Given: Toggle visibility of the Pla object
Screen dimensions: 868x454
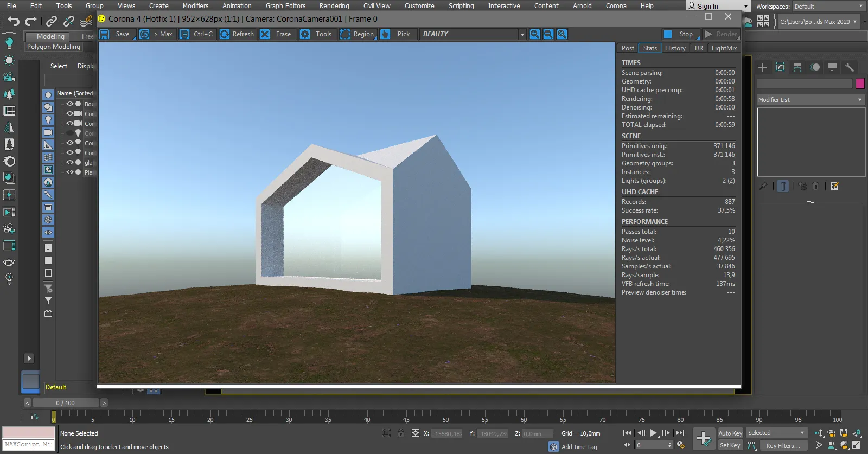Looking at the screenshot, I should (x=69, y=172).
